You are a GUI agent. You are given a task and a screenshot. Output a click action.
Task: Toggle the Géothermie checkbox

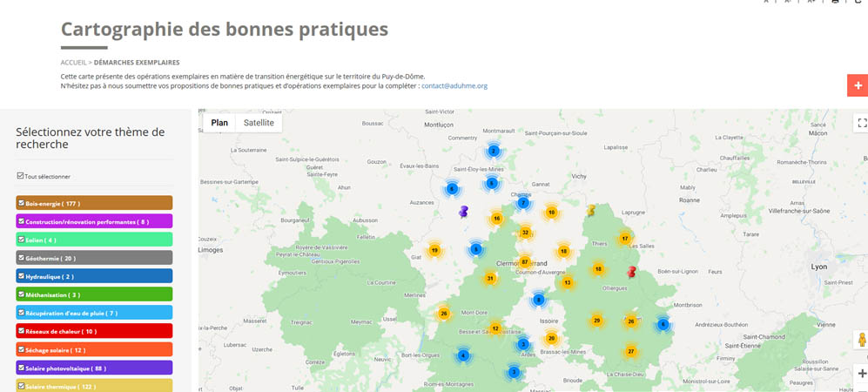[x=21, y=258]
